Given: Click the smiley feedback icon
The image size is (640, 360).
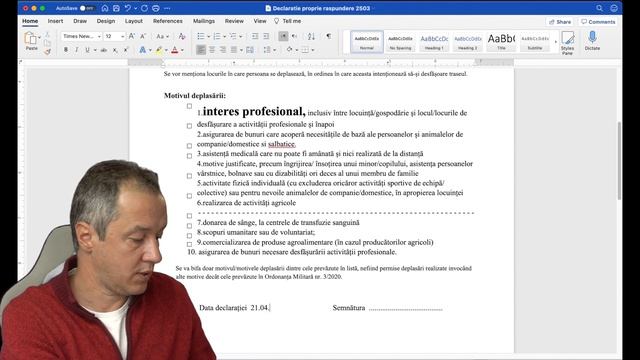Looking at the screenshot, I should 614,8.
